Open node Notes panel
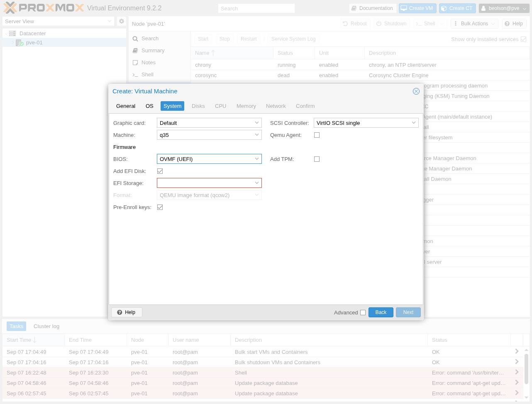The image size is (532, 404). 148,63
